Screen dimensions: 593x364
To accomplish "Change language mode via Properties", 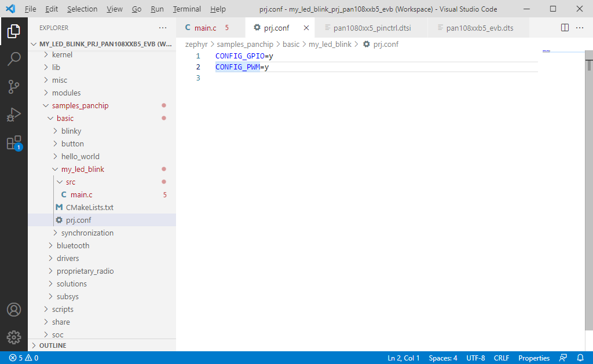I will click(x=533, y=358).
